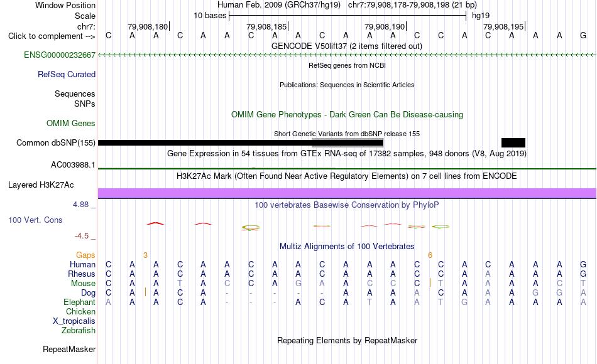Click the chr7: base position label
Viewport: 597px width, 364px height.
86,26
